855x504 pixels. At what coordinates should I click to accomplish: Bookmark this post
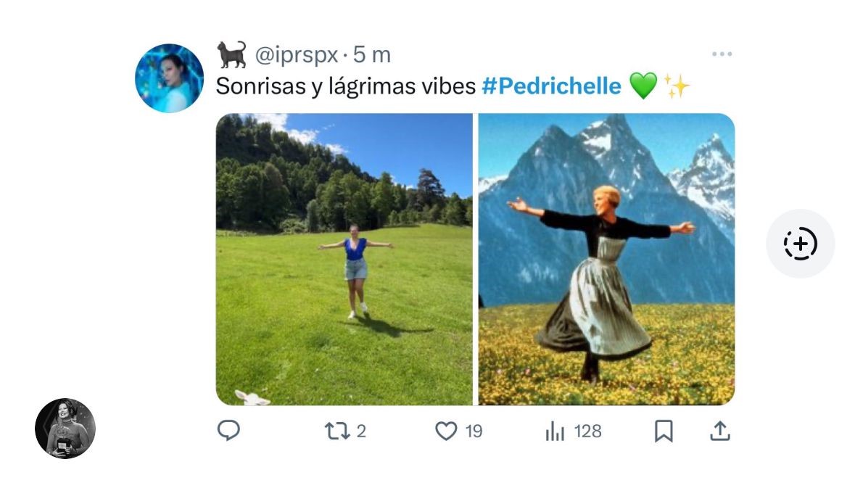coord(664,431)
